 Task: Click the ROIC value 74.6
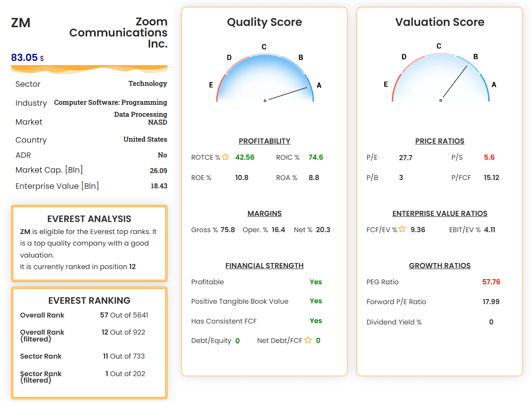tap(316, 157)
